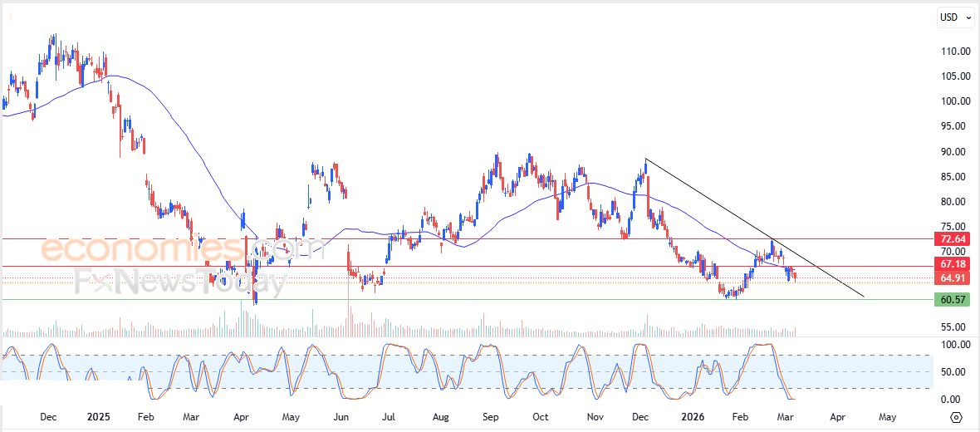Click the Sep label on time axis

click(x=491, y=416)
